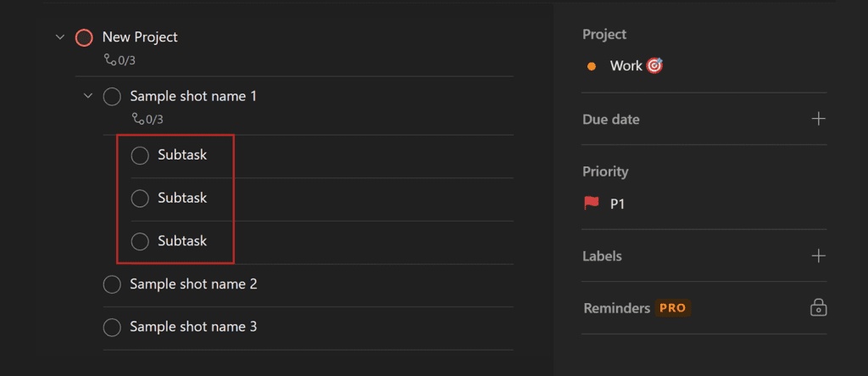Click the red P1 priority flag
Image resolution: width=868 pixels, height=376 pixels.
click(x=591, y=204)
